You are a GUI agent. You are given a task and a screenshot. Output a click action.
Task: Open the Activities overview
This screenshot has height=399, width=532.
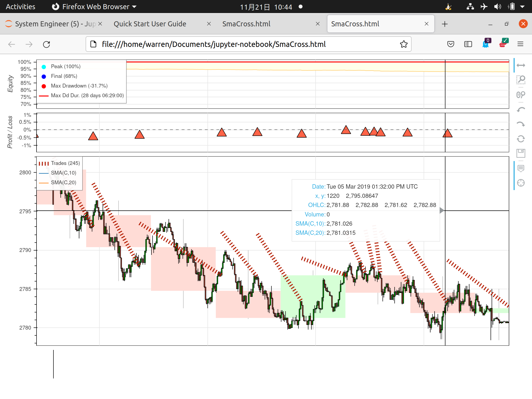(21, 7)
